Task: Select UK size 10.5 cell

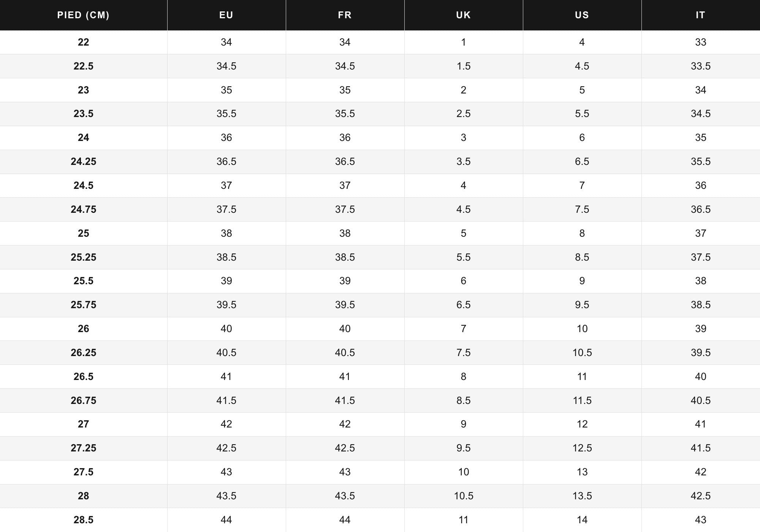Action: (x=464, y=496)
